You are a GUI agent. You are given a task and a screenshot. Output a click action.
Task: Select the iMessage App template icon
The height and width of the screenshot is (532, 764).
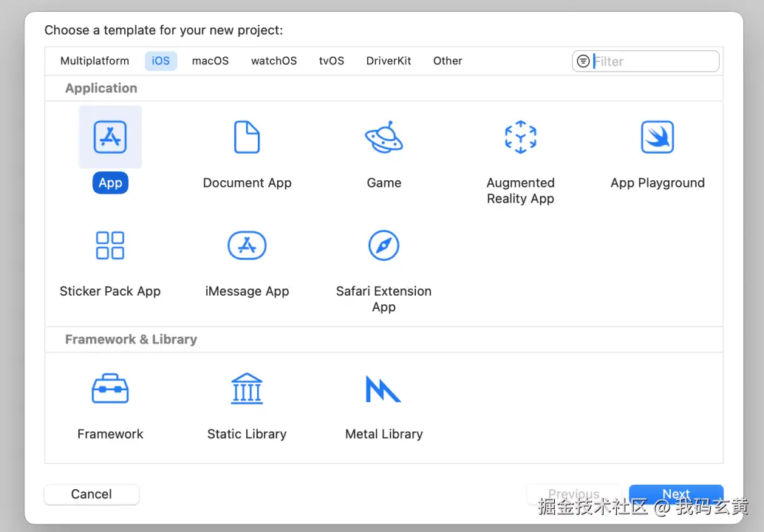tap(247, 245)
